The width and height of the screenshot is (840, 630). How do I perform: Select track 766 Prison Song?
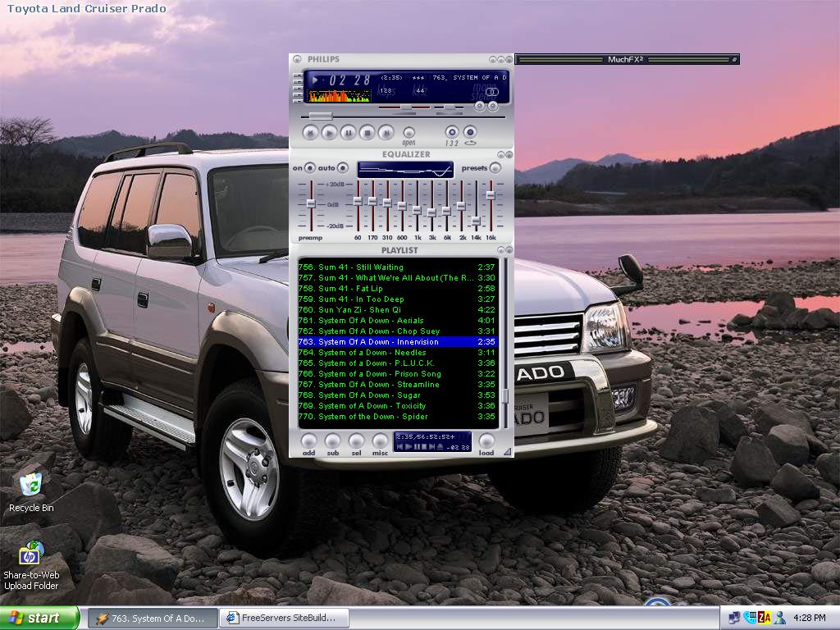click(397, 374)
